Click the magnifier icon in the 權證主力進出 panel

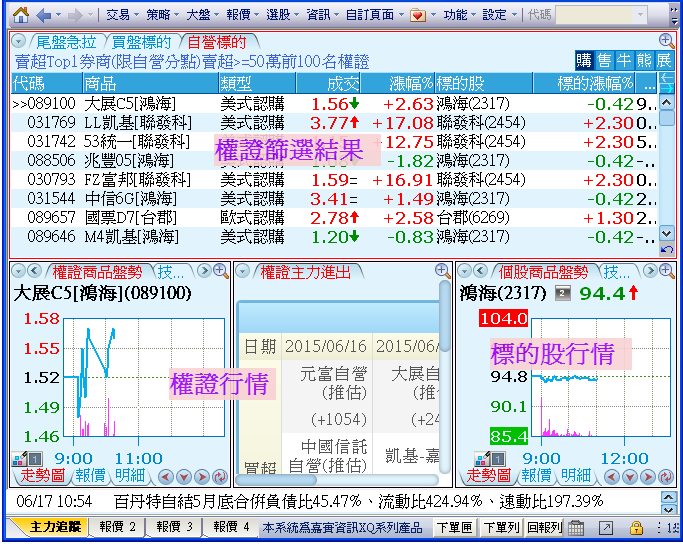pyautogui.click(x=442, y=271)
